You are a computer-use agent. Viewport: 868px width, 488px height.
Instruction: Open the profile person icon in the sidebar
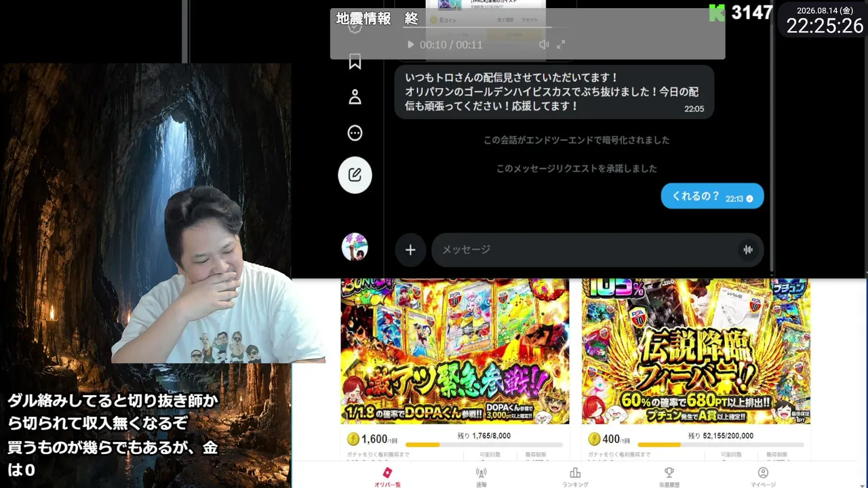coord(355,98)
